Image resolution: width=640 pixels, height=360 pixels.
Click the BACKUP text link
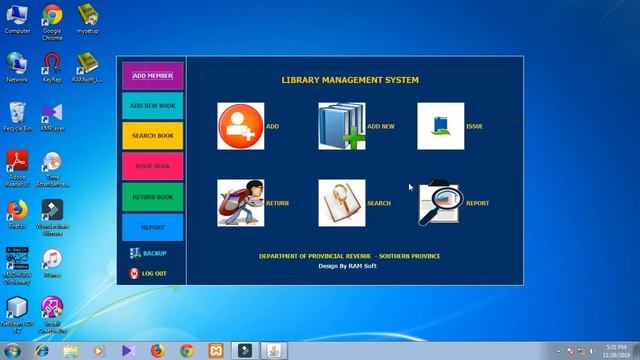[155, 253]
